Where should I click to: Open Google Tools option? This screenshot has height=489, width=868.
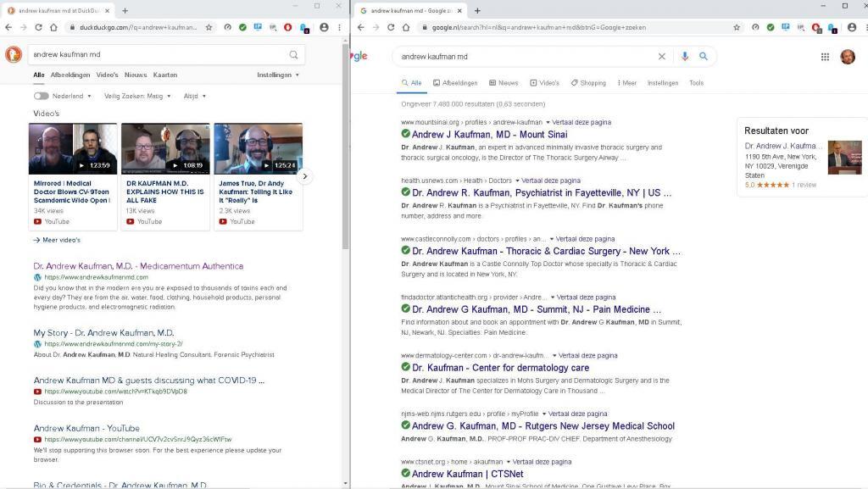(697, 83)
